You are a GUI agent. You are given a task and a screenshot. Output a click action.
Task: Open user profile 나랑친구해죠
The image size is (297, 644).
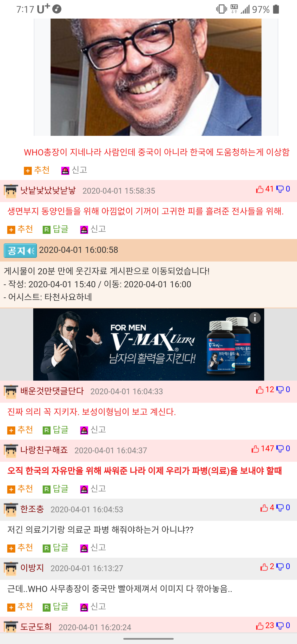44,450
